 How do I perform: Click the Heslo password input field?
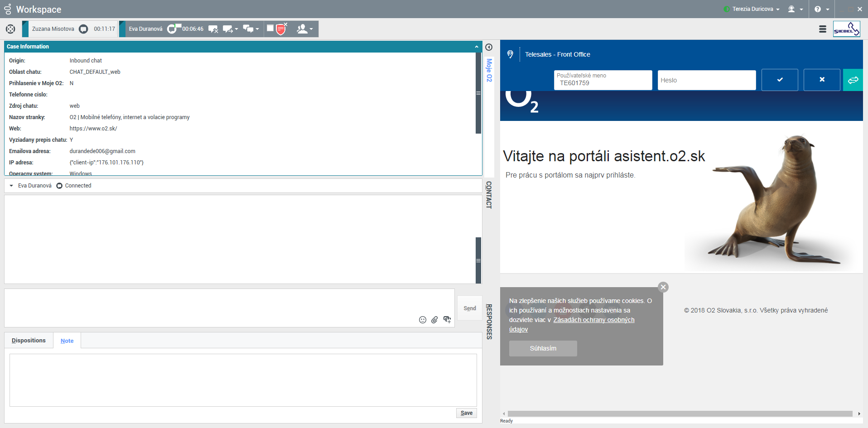(706, 80)
